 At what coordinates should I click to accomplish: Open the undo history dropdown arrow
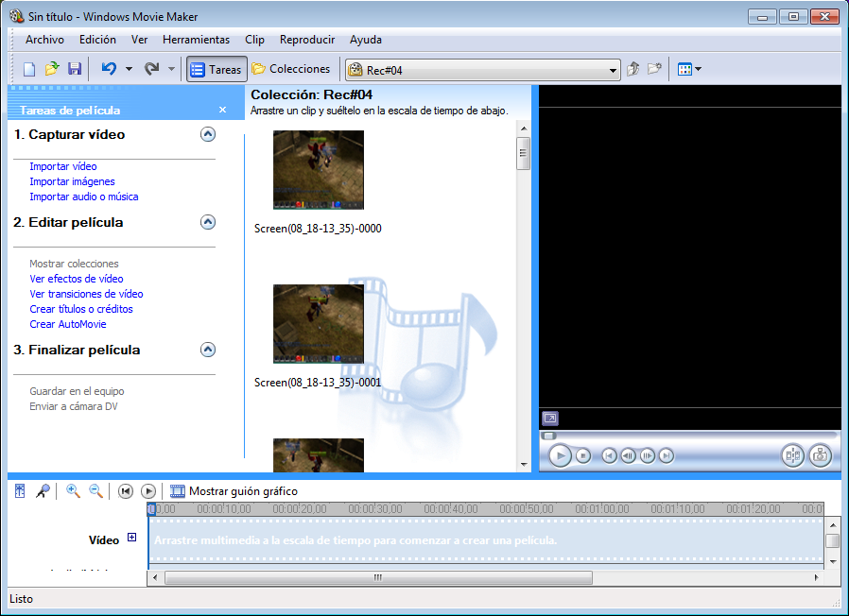point(129,69)
